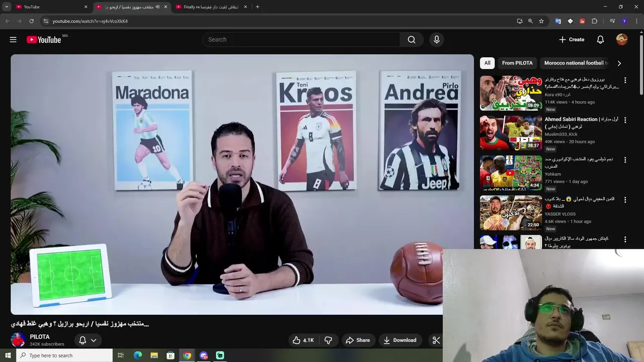Open File Explorer from taskbar
Image resolution: width=644 pixels, height=362 pixels.
pyautogui.click(x=154, y=355)
